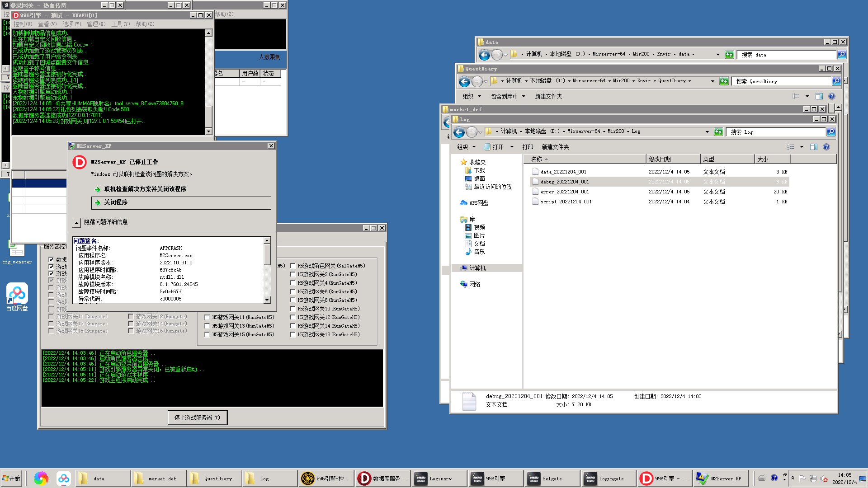Viewport: 868px width, 488px height.
Task: Collapse 隐藏问题详细信息 expander
Action: click(77, 223)
